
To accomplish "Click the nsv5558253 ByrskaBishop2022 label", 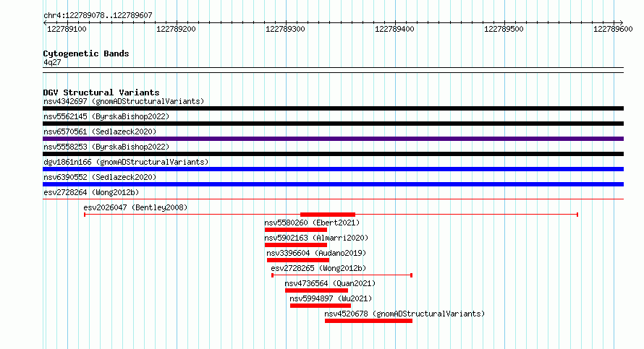I will click(106, 147).
